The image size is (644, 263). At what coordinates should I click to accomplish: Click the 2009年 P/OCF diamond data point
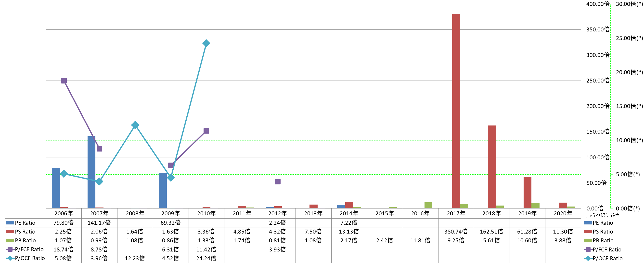click(171, 178)
